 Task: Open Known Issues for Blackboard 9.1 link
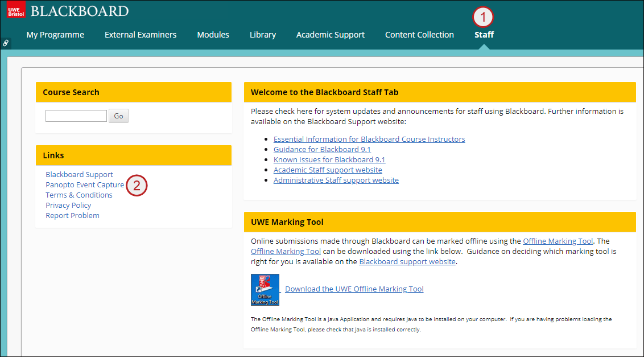[329, 159]
